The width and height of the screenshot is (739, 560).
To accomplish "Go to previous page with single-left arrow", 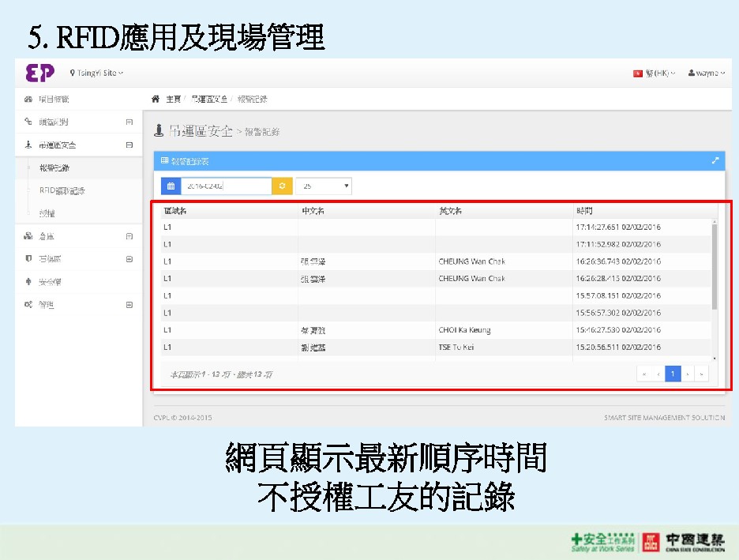I will (658, 374).
